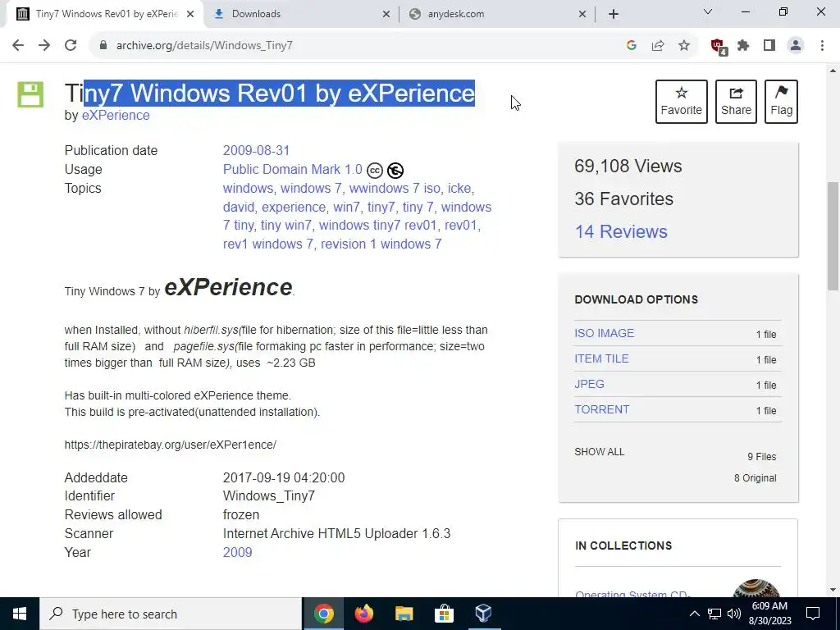This screenshot has height=630, width=840.
Task: Go back to the previous page
Action: (x=18, y=46)
